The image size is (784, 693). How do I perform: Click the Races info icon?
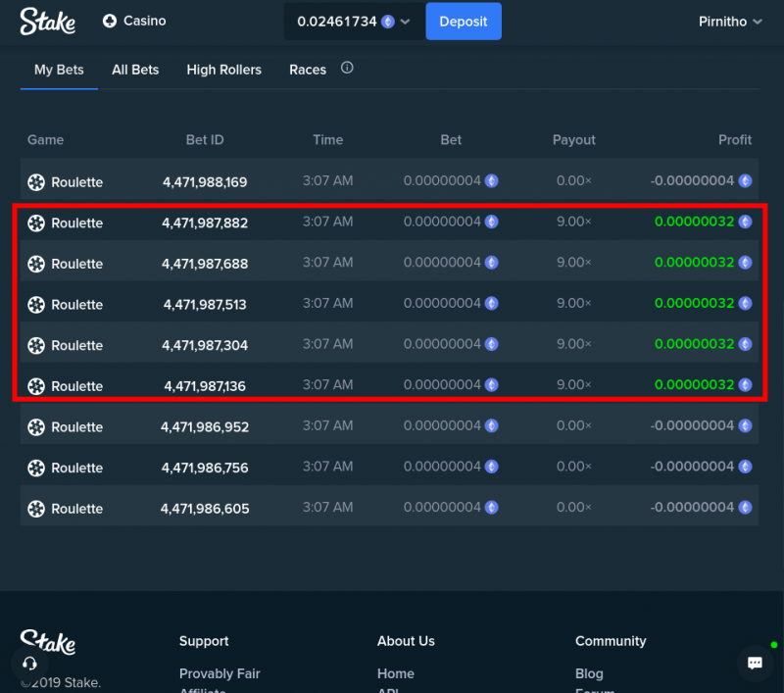pos(347,68)
